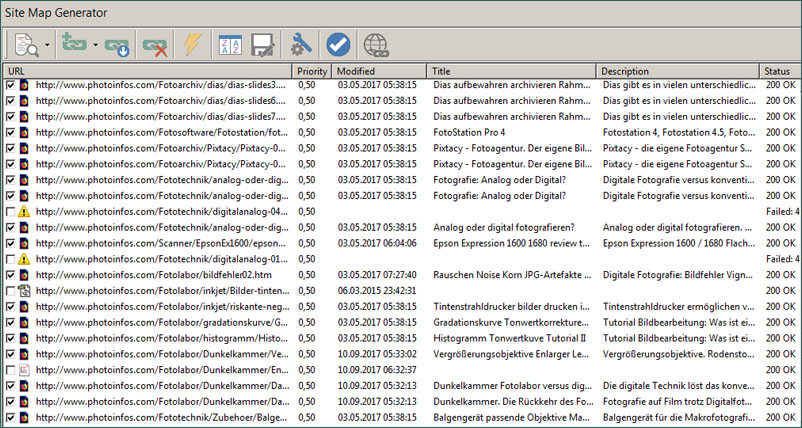The width and height of the screenshot is (802, 428).
Task: Sort by the Modified column header
Action: coord(380,71)
